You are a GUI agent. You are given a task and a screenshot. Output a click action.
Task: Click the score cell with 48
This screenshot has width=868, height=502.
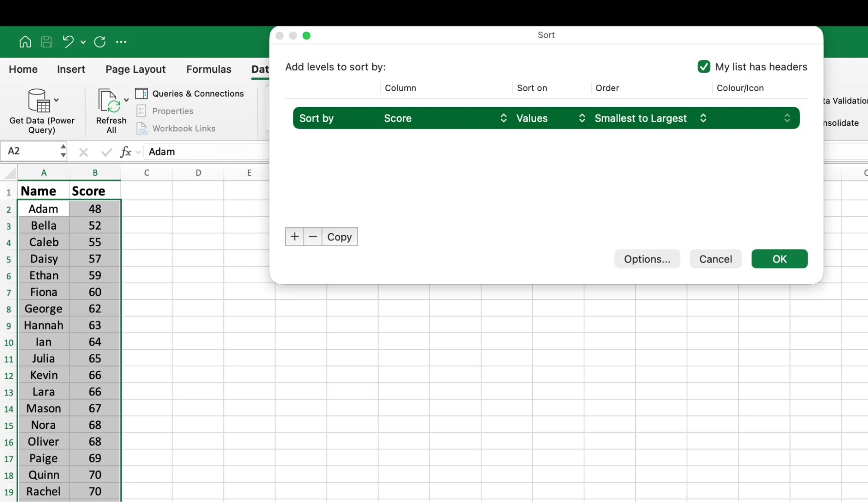click(95, 209)
